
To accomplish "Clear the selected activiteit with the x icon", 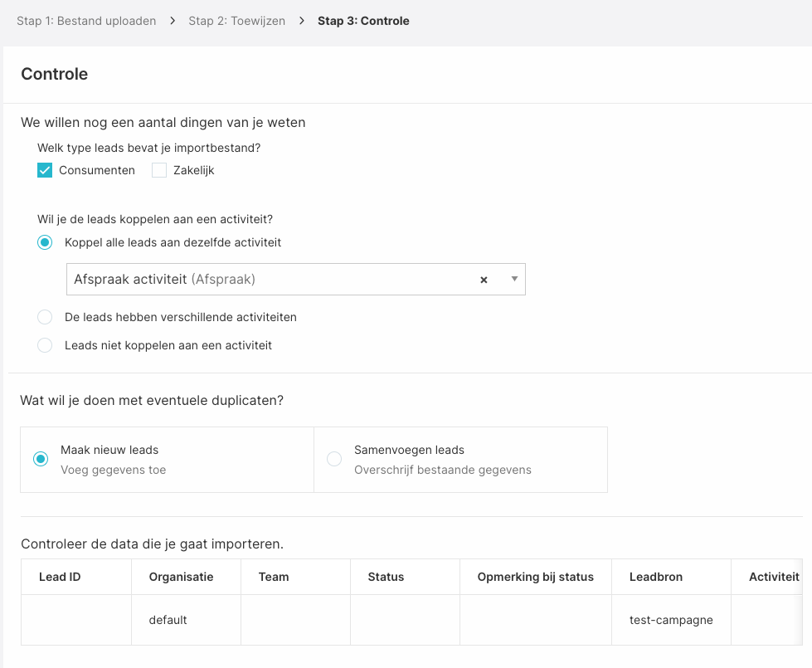I will point(484,280).
